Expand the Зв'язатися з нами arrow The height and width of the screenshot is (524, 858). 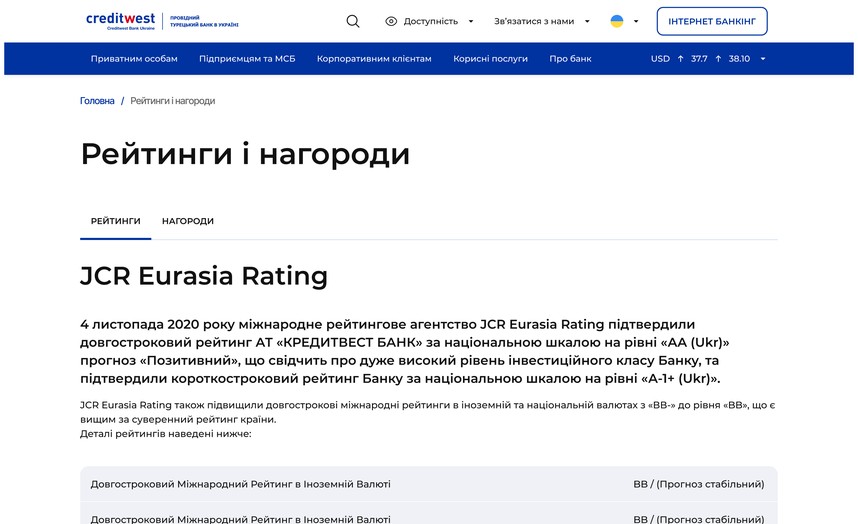coord(587,21)
